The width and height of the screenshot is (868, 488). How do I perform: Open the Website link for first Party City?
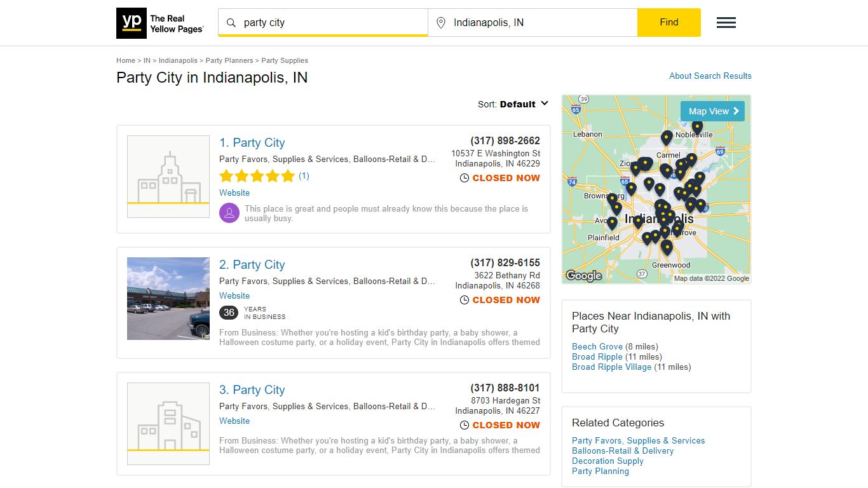click(234, 193)
